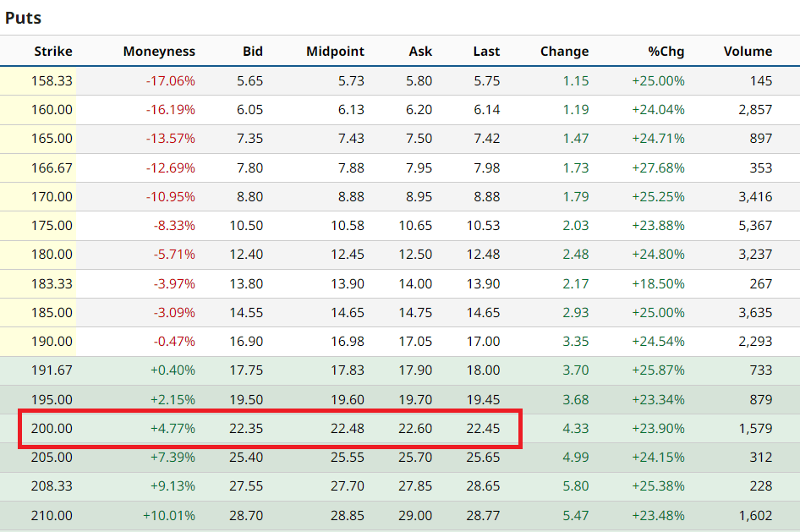
Task: Sort by the Ask column header
Action: [419, 52]
